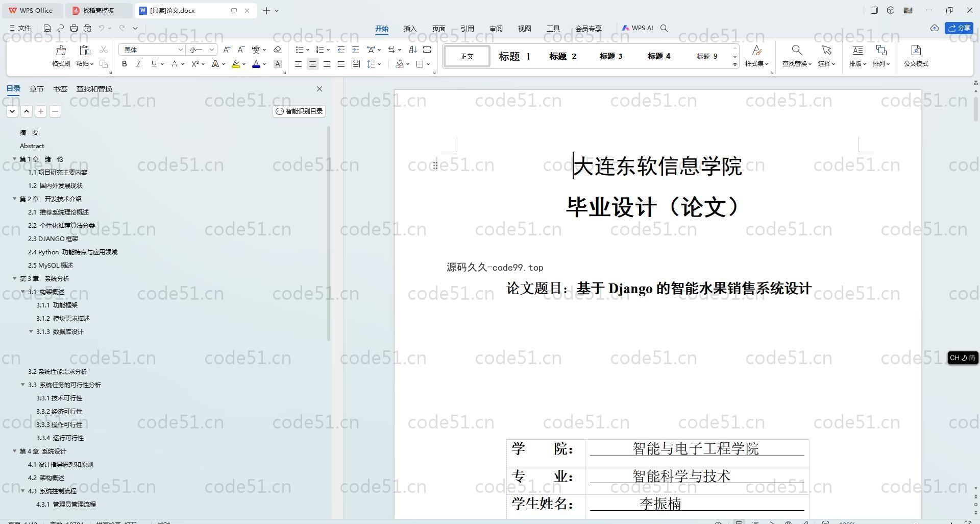Image resolution: width=980 pixels, height=524 pixels.
Task: Open the 章节 tab in navigation pane
Action: tap(36, 89)
